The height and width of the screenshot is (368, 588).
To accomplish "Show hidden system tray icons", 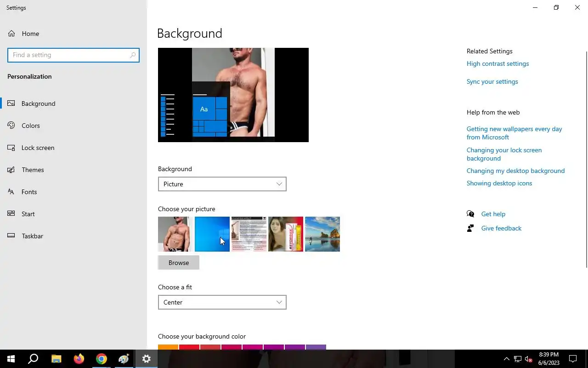I will tap(507, 359).
